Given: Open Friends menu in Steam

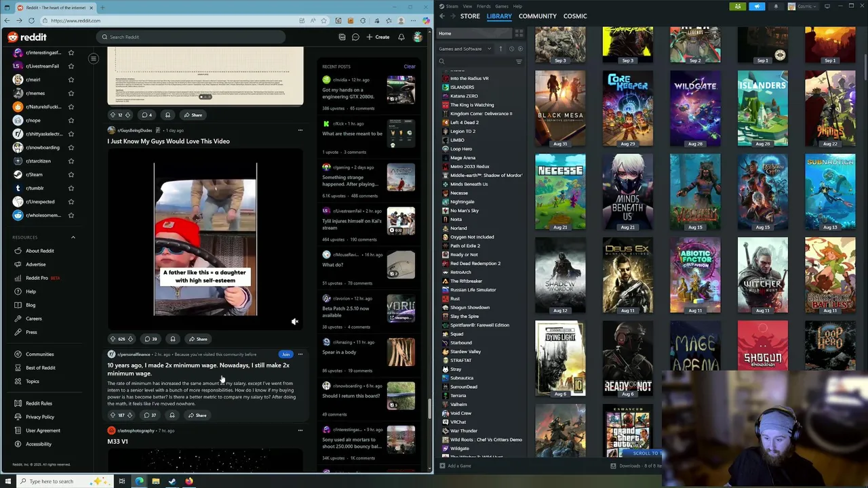Looking at the screenshot, I should [484, 6].
